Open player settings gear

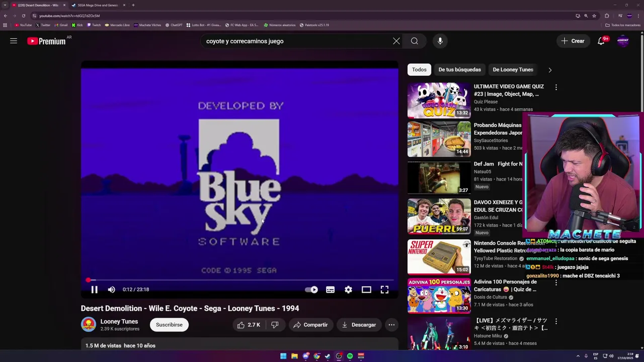pyautogui.click(x=348, y=290)
